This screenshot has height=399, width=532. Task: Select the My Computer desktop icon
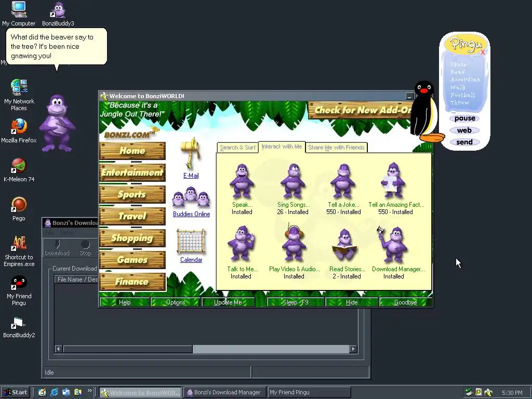click(x=19, y=14)
